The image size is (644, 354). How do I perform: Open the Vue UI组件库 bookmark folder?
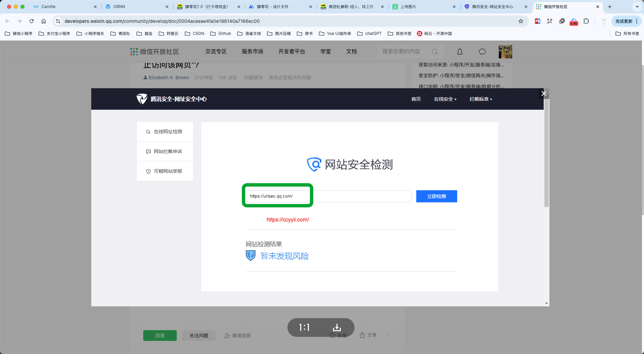[x=335, y=34]
